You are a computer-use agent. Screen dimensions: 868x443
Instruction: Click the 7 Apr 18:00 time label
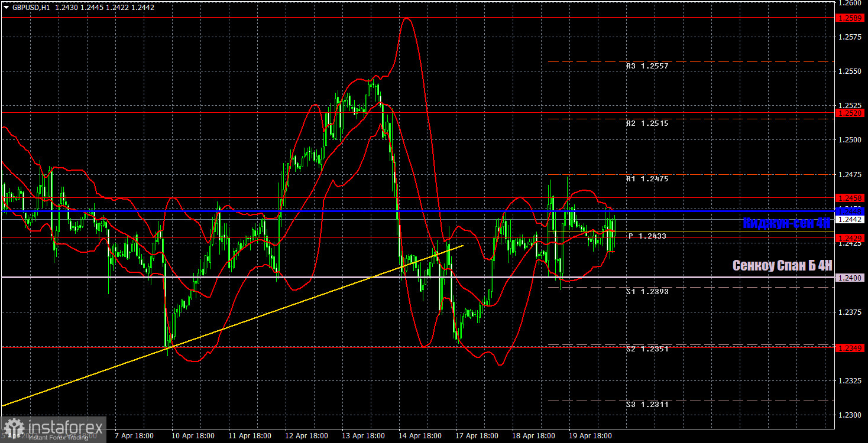click(133, 436)
